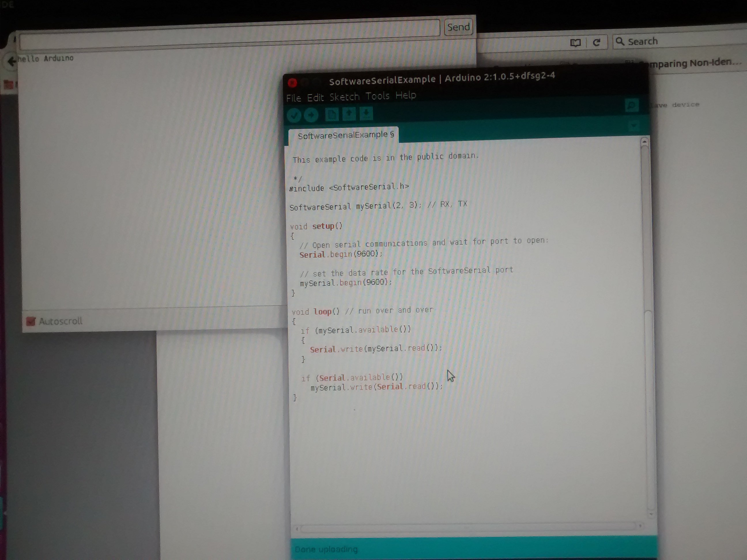747x560 pixels.
Task: Click the 'if (mySerial.available())' line
Action: click(356, 330)
